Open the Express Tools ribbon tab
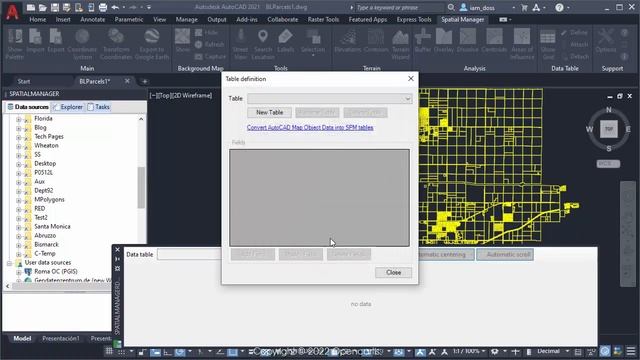 click(x=414, y=19)
